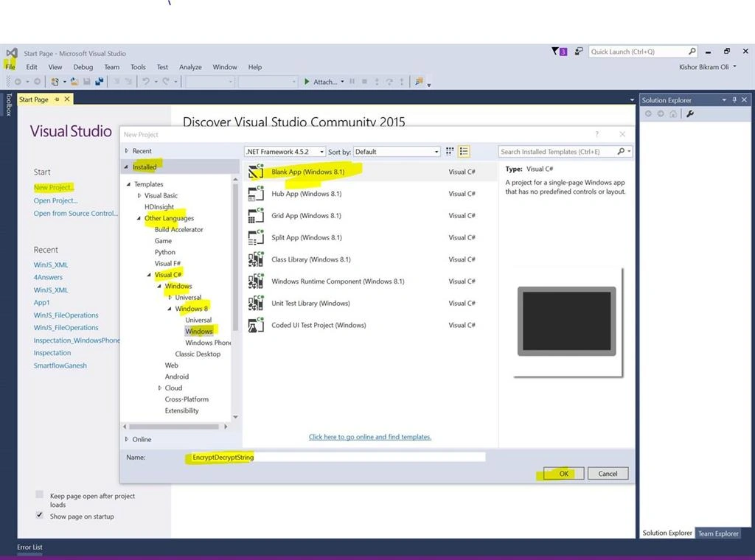Viewport: 755px width, 560px height.
Task: Click the link to find templates online
Action: pos(370,437)
